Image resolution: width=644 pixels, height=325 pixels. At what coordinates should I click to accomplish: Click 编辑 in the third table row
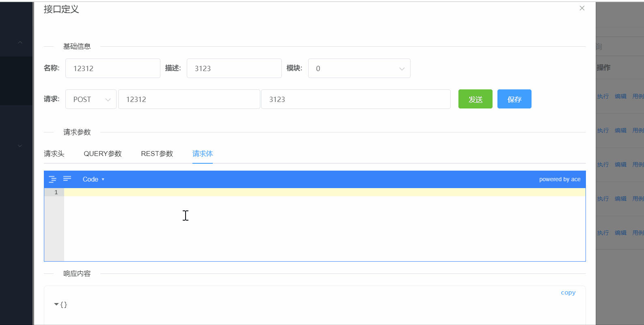[x=620, y=165]
